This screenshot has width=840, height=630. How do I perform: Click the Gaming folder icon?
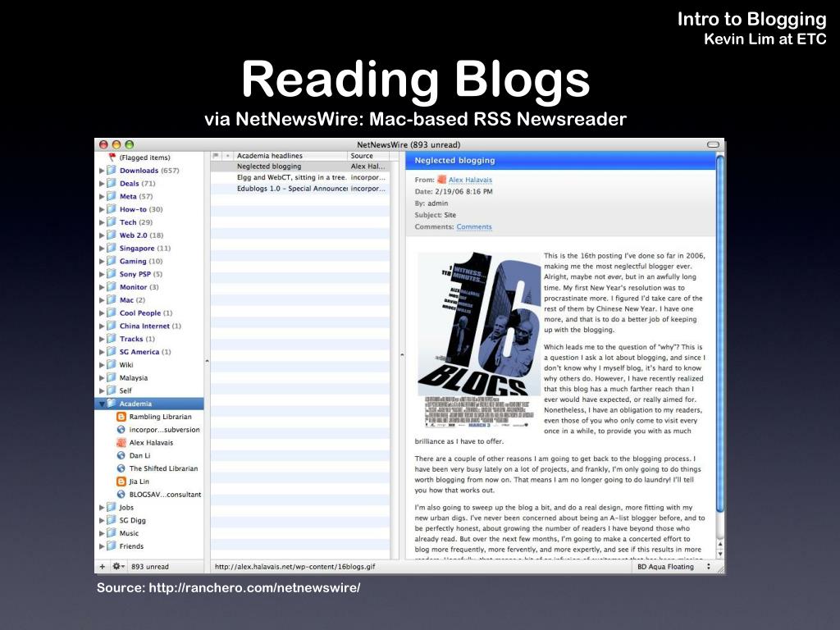tap(112, 261)
